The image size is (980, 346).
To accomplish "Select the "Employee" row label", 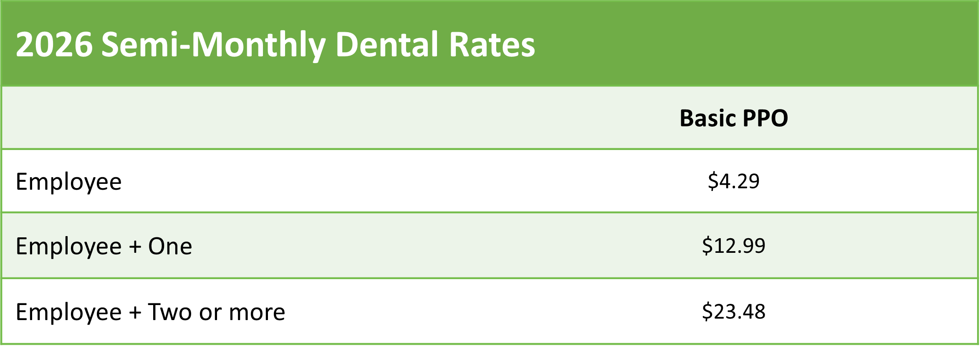I will pyautogui.click(x=68, y=182).
